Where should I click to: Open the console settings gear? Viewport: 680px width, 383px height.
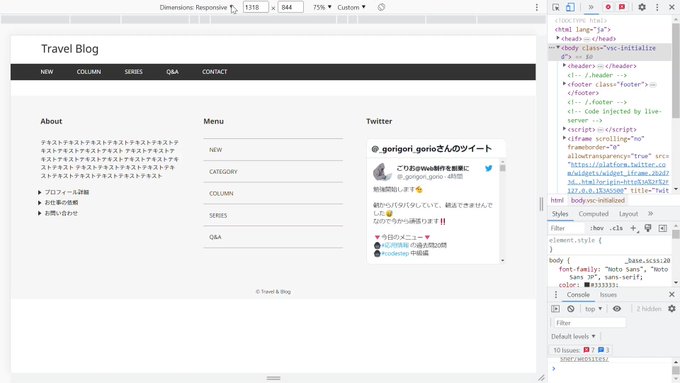click(x=672, y=309)
